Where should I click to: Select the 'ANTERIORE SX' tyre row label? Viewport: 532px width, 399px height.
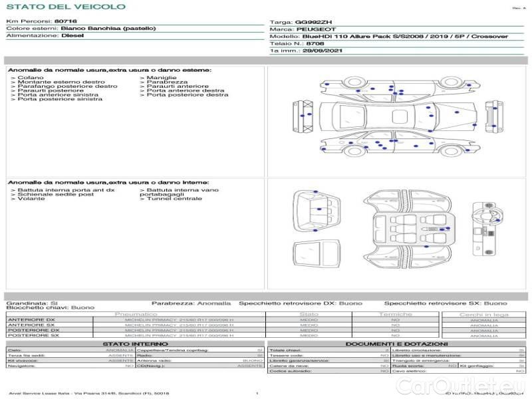coord(31,325)
